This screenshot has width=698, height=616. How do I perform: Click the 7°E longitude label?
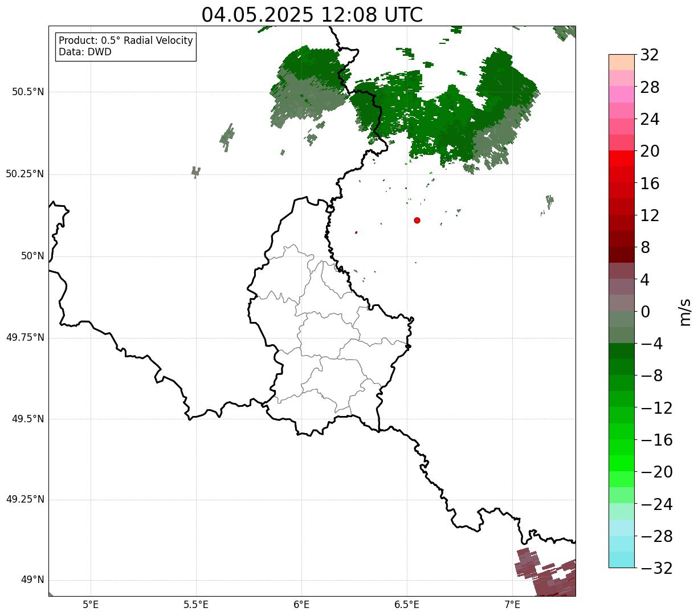512,604
